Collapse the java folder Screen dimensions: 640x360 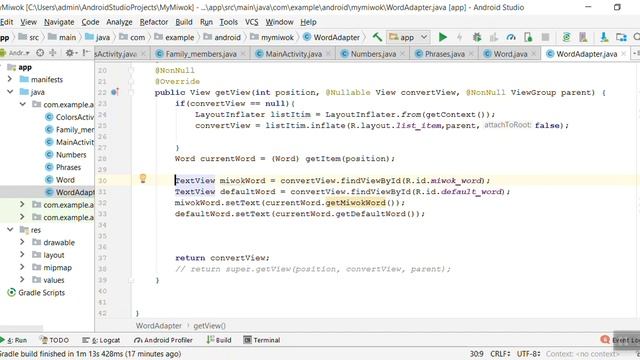(10, 92)
